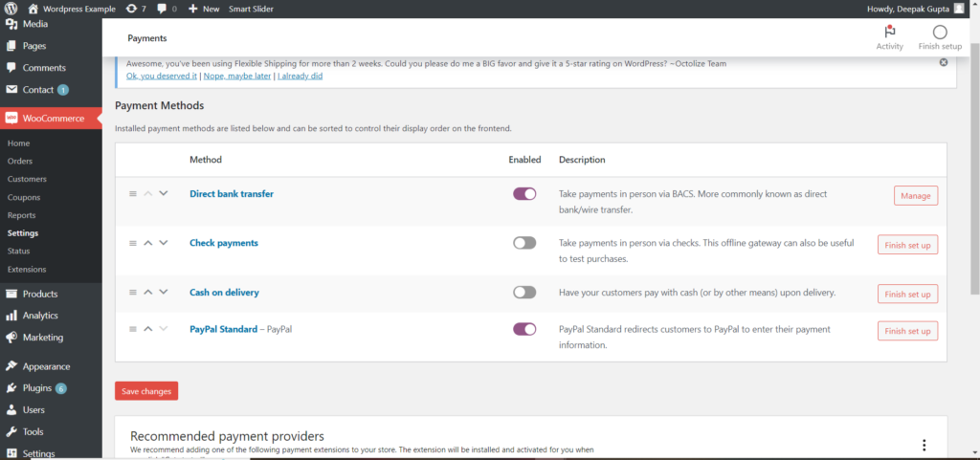Click Manage for Direct bank transfer
This screenshot has width=980, height=460.
[x=915, y=195]
